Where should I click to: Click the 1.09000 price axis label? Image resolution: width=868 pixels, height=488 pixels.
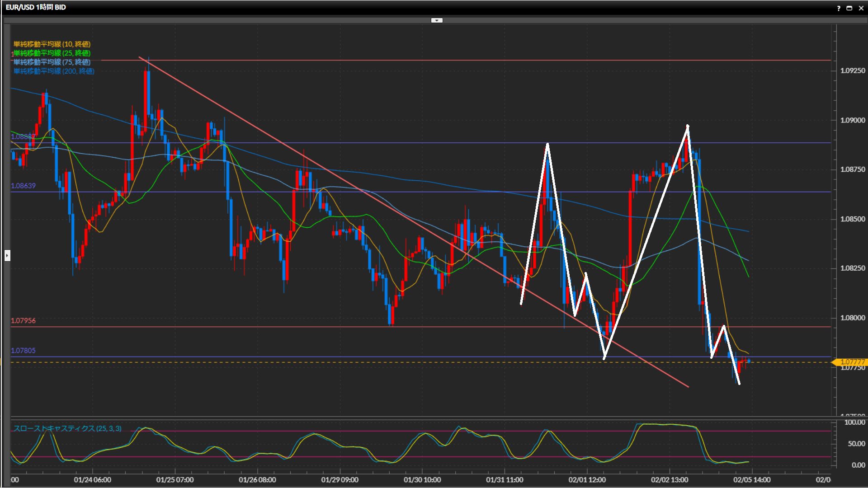(852, 120)
